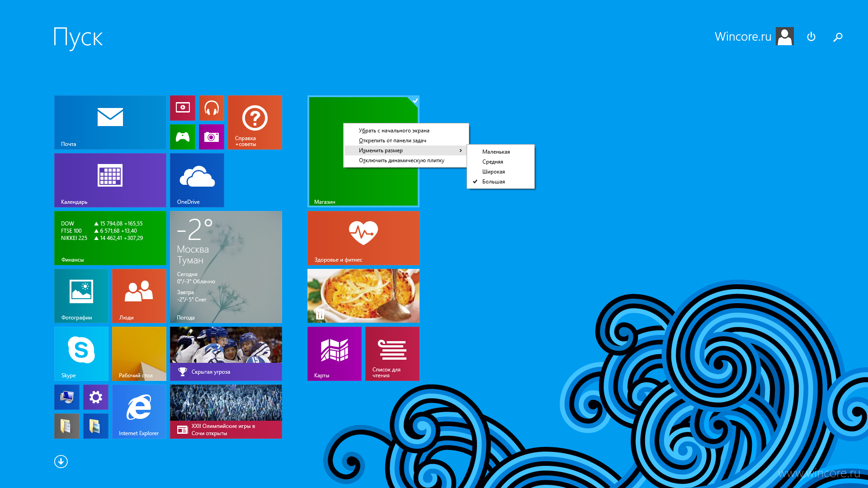Set tile size to Широкая
Viewport: 868px width, 488px height.
click(500, 172)
